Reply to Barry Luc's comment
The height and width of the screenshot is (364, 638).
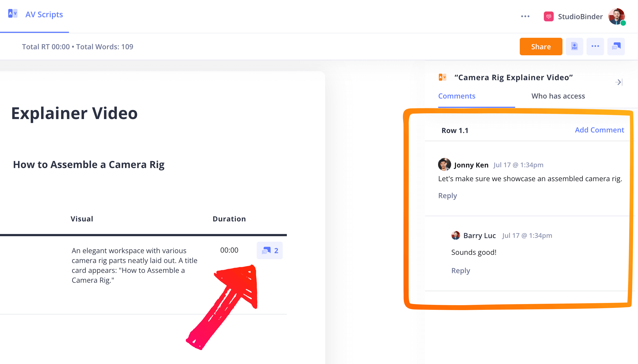(x=461, y=271)
